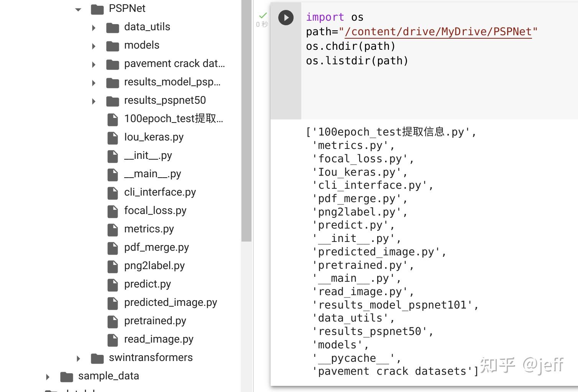Click the swintransformers folder icon
Image resolution: width=578 pixels, height=392 pixels.
(x=97, y=358)
